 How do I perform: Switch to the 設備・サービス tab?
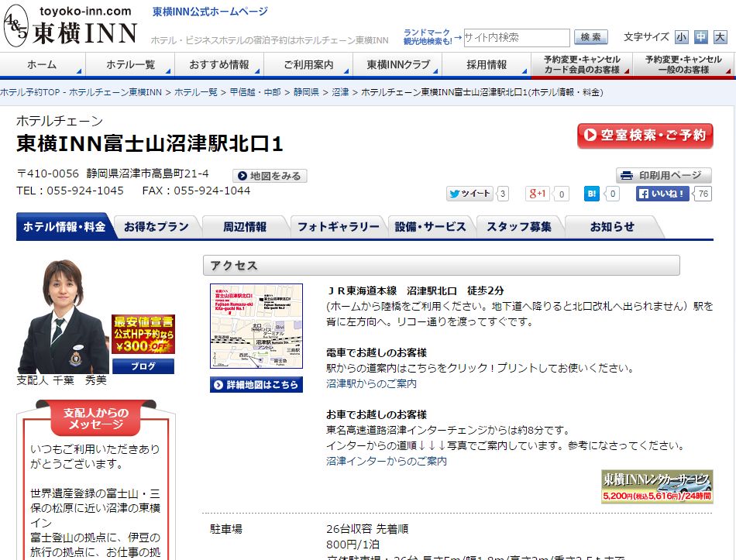(x=431, y=227)
